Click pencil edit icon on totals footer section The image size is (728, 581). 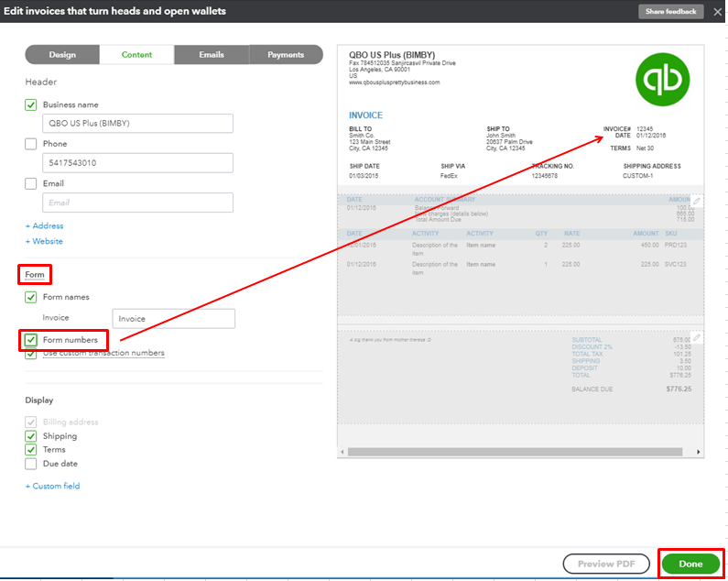tap(697, 338)
